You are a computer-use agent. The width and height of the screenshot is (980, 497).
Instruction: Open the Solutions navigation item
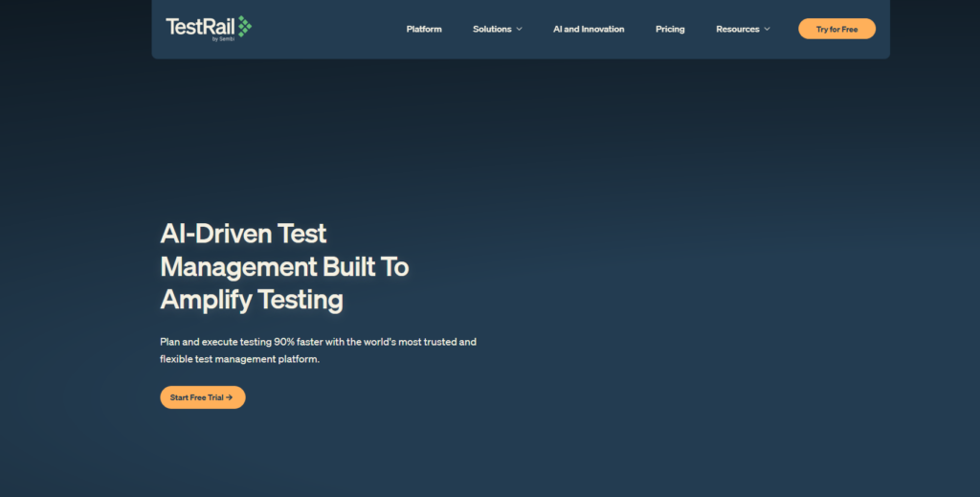492,30
